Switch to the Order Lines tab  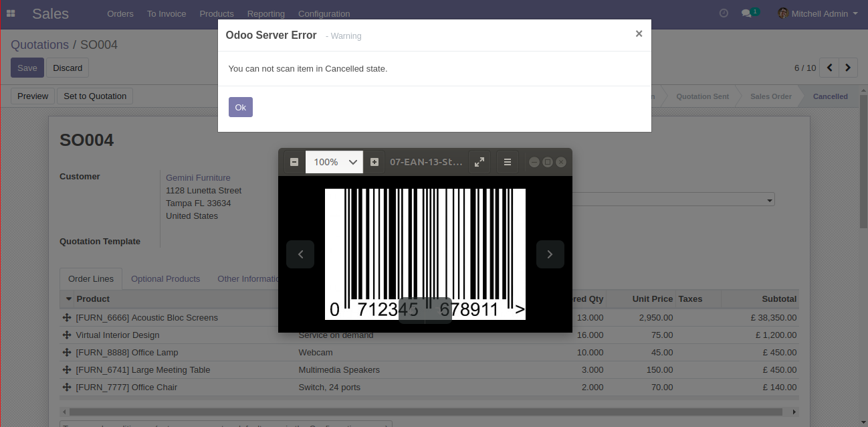pyautogui.click(x=91, y=279)
